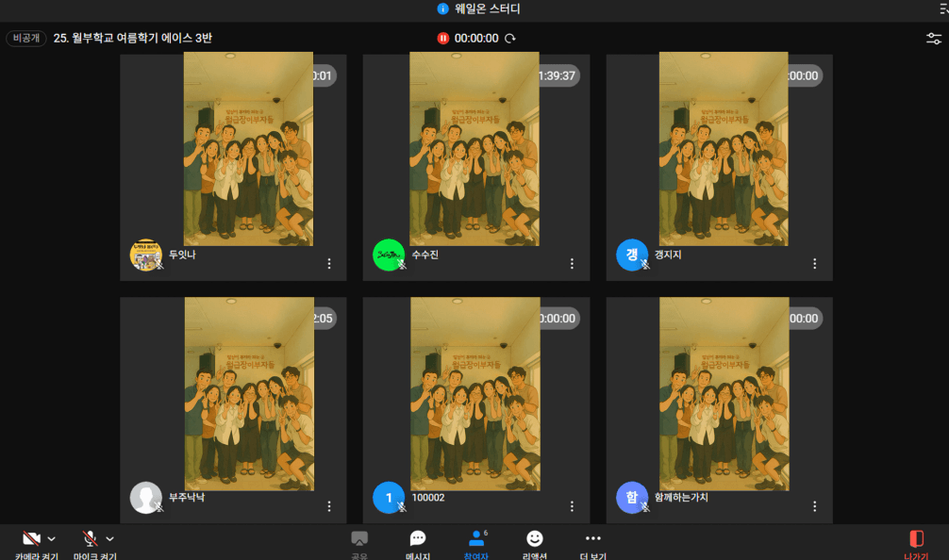Select 갱지지 video thumbnail
The width and height of the screenshot is (949, 560).
(724, 149)
